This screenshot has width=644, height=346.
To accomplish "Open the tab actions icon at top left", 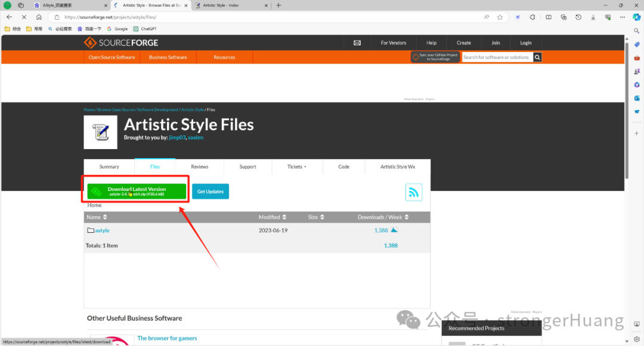I will click(20, 5).
